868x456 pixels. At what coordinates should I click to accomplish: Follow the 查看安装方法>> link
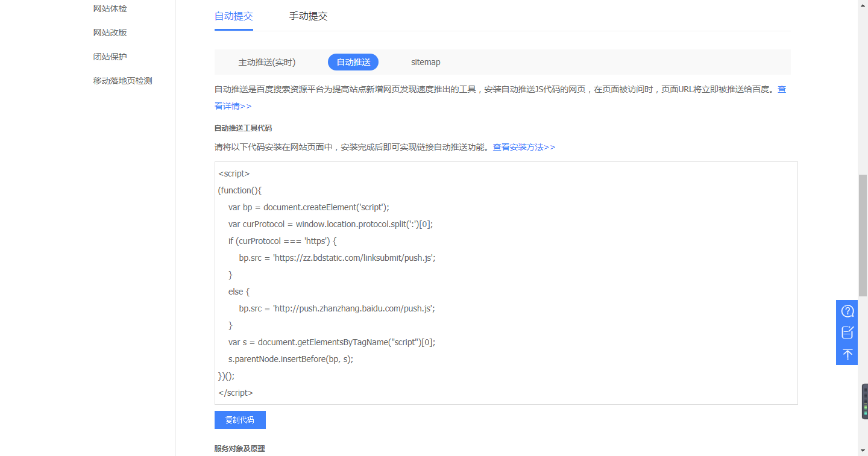tap(524, 147)
